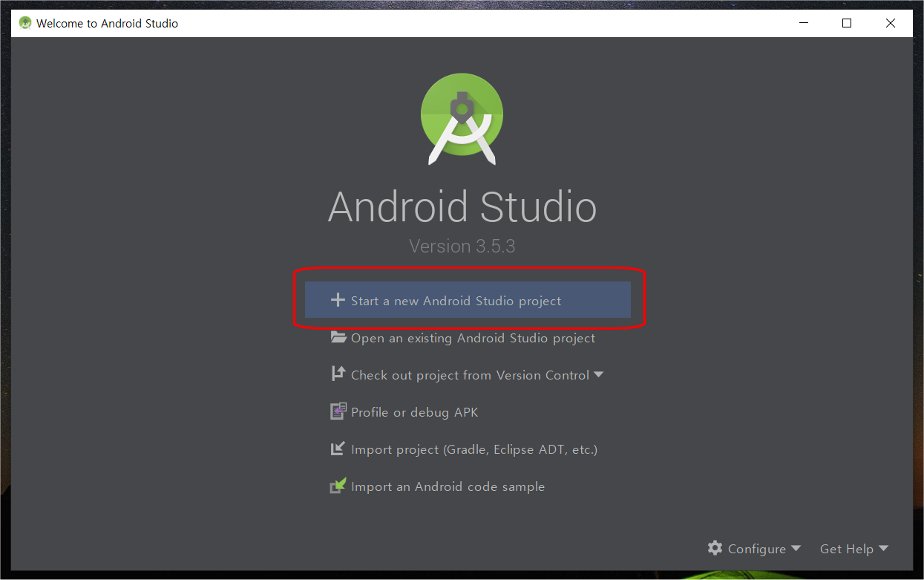The height and width of the screenshot is (580, 924).
Task: Click the open folder icon
Action: click(338, 337)
